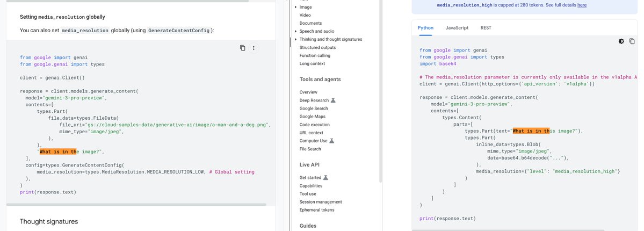Open the URL context page
This screenshot has width=644, height=231.
point(312,133)
